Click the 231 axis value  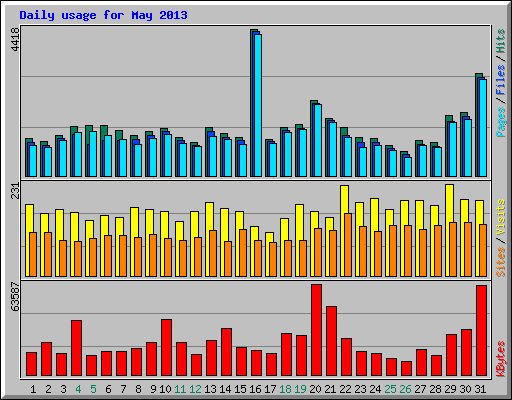click(x=15, y=191)
